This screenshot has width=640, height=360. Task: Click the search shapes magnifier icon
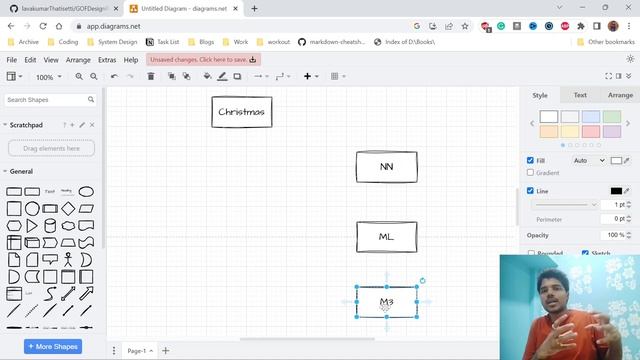click(x=91, y=99)
